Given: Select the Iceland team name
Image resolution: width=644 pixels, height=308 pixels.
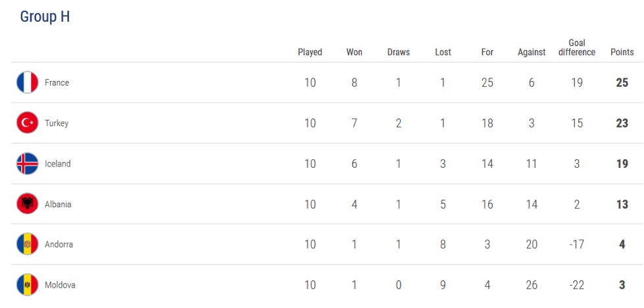Looking at the screenshot, I should pos(58,164).
